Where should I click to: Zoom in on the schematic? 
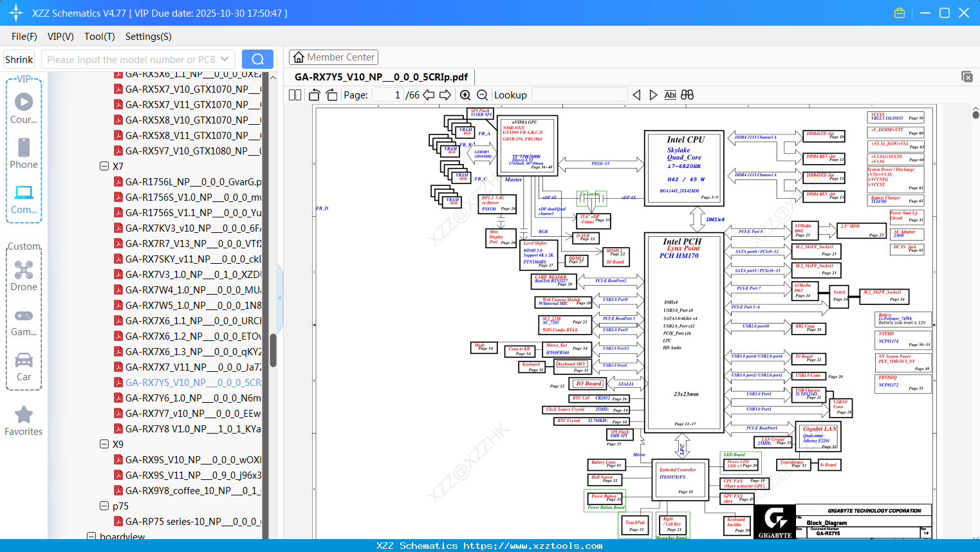pyautogui.click(x=465, y=95)
